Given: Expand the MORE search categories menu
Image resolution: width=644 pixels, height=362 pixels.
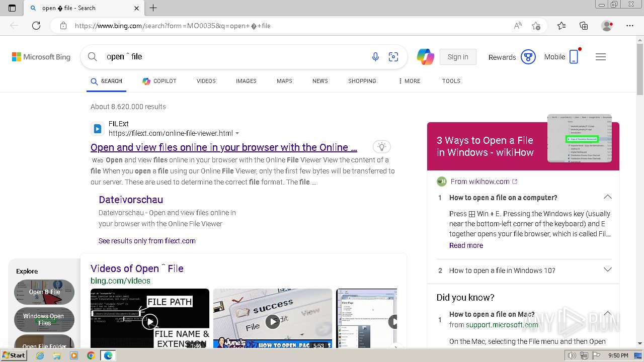Looking at the screenshot, I should (409, 81).
